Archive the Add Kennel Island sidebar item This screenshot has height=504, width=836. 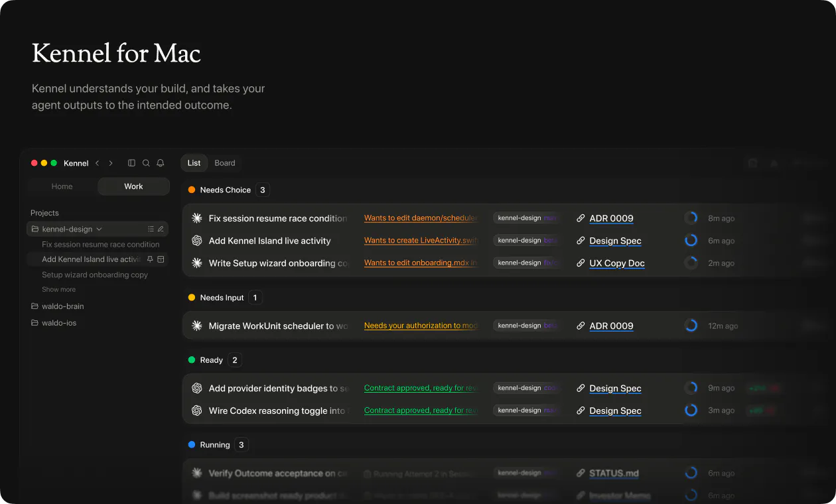(x=161, y=259)
